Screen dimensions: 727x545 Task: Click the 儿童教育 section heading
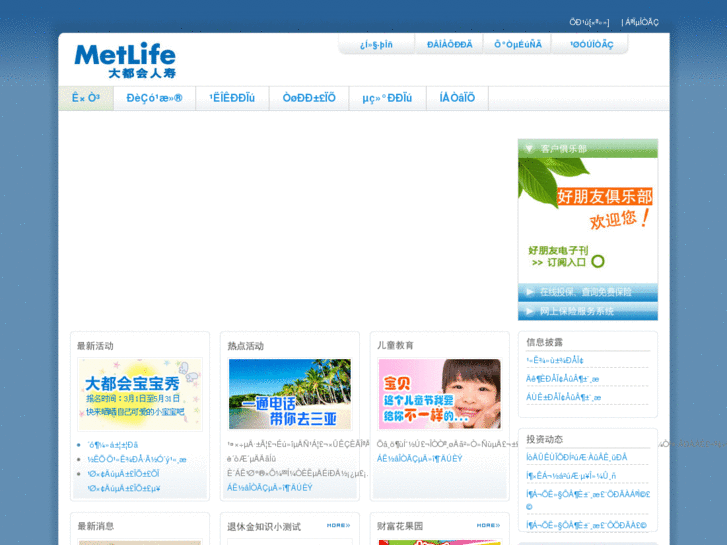click(395, 346)
